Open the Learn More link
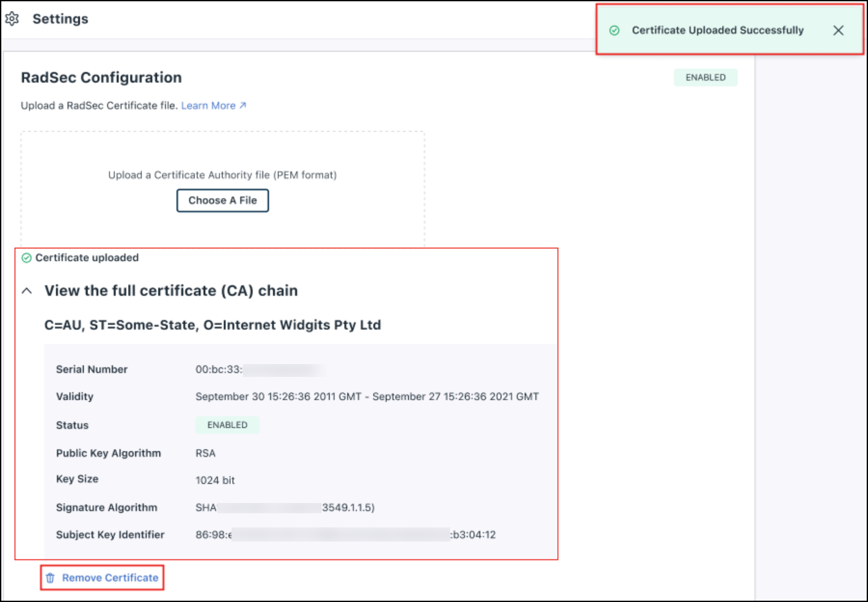The image size is (868, 602). [x=208, y=105]
